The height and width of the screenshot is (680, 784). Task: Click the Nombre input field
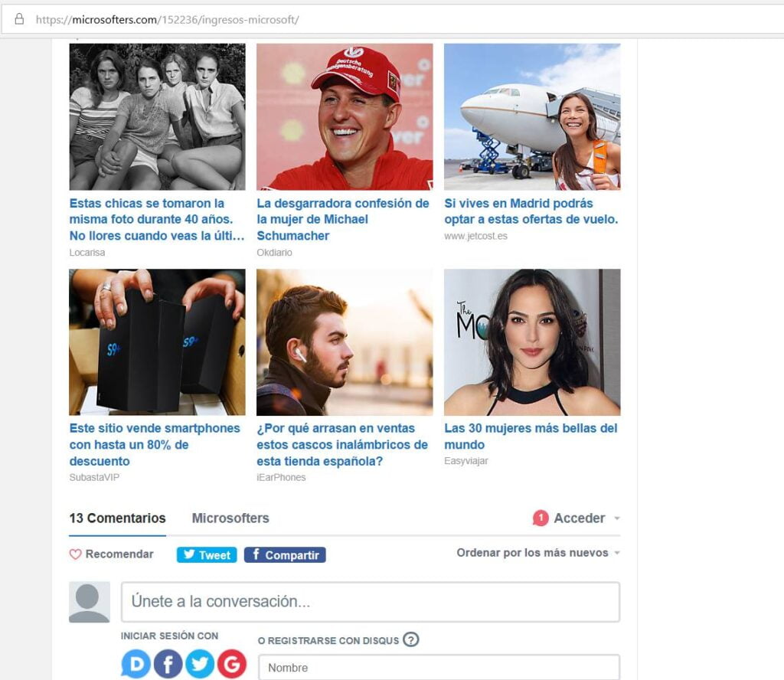point(439,668)
